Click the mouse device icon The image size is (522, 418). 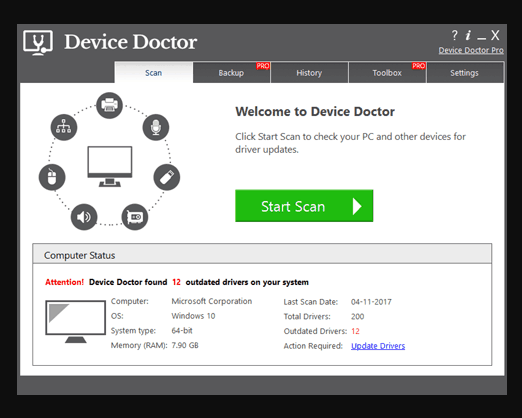point(52,177)
